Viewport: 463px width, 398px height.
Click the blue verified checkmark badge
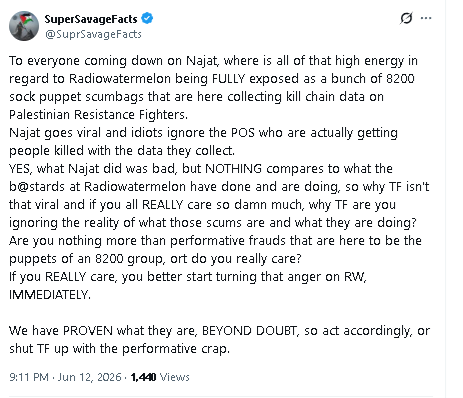point(147,18)
